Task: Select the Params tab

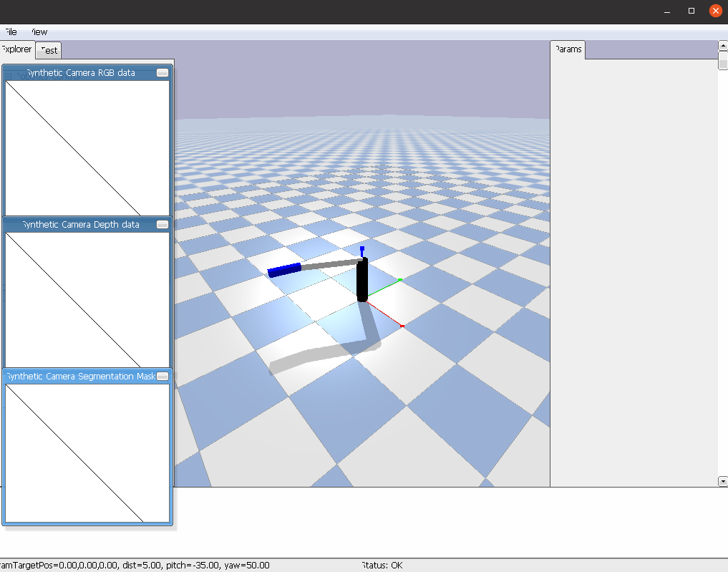Action: coord(567,49)
